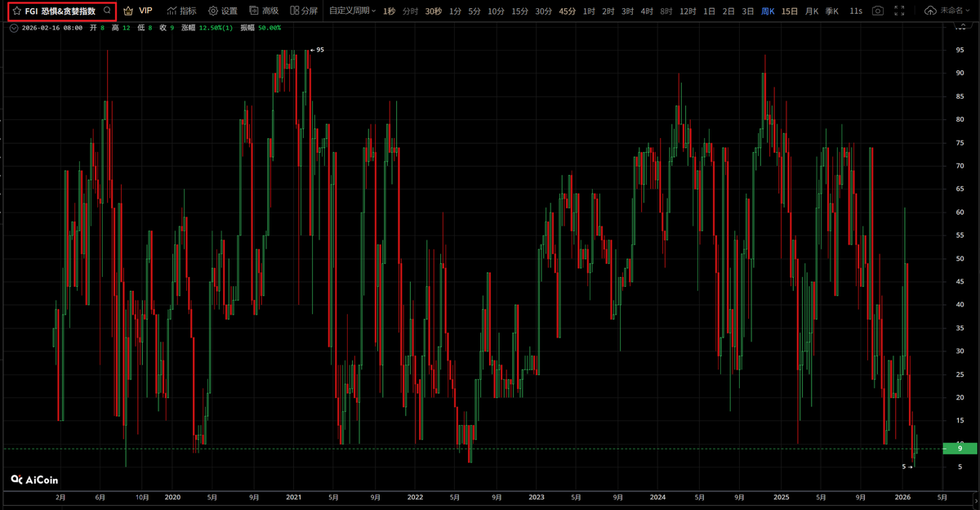980x510 pixels.
Task: Expand the 自定义周期 custom period dropdown
Action: (353, 11)
